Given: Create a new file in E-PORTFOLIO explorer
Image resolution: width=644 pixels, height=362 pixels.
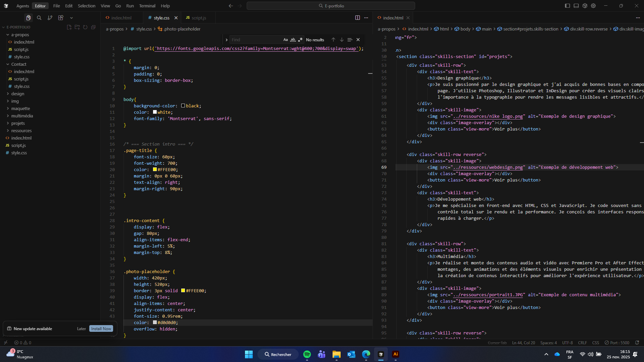Looking at the screenshot, I should coord(69,27).
